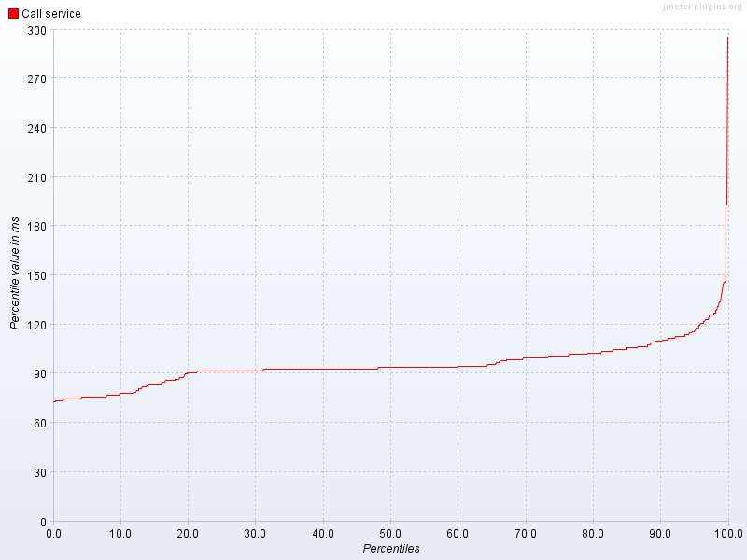Image resolution: width=747 pixels, height=560 pixels.
Task: Click the 150 gridline on the chart
Action: coord(373,276)
